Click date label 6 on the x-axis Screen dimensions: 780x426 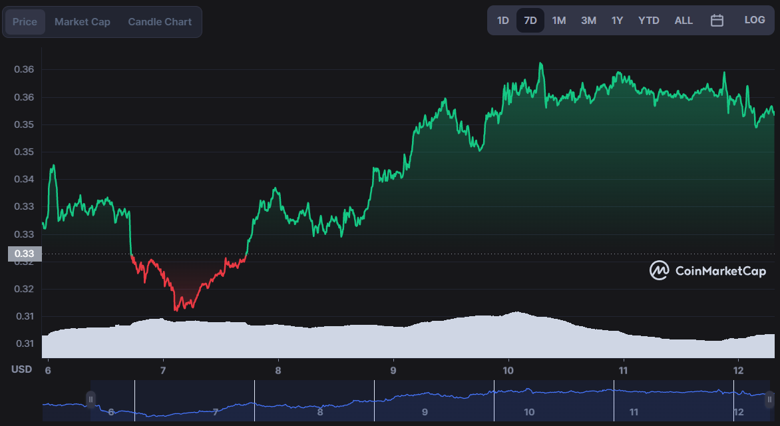coord(48,370)
